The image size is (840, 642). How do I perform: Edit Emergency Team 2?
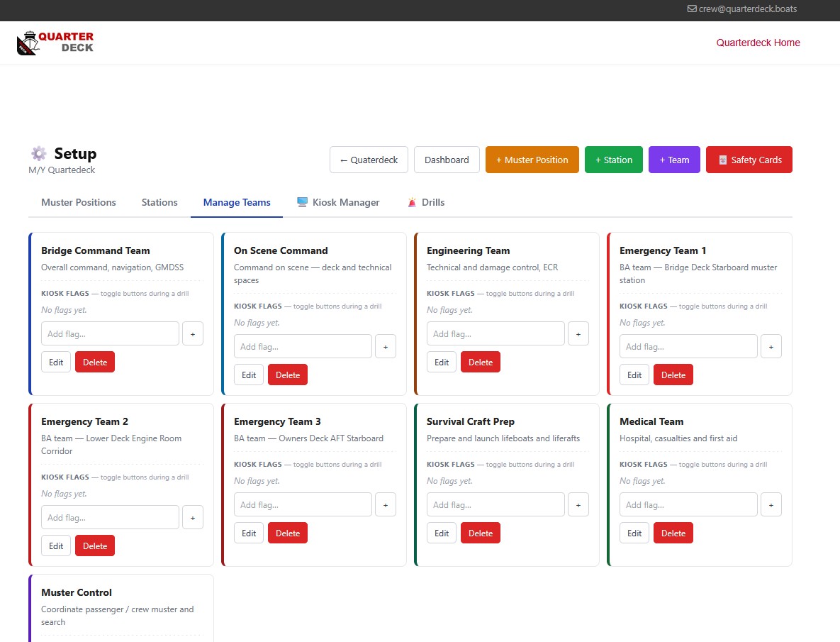pyautogui.click(x=56, y=546)
